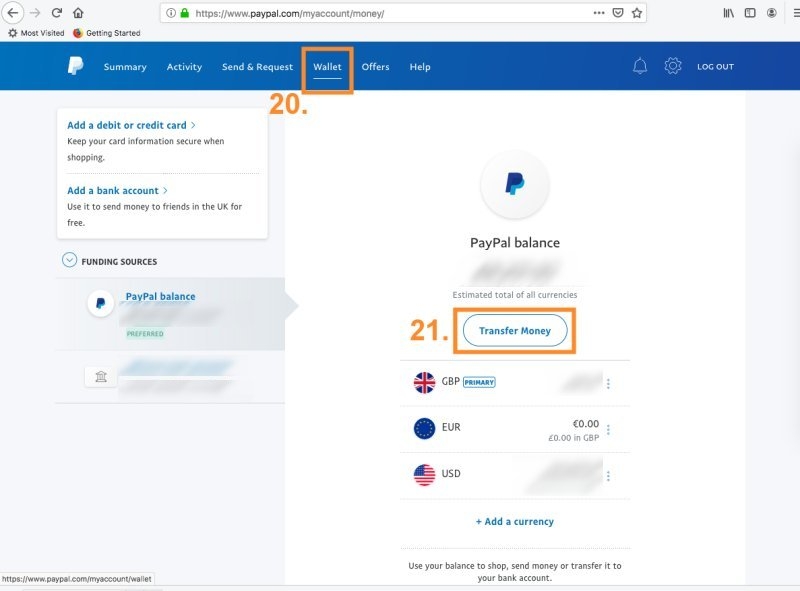Open the Activity tab

(x=184, y=67)
